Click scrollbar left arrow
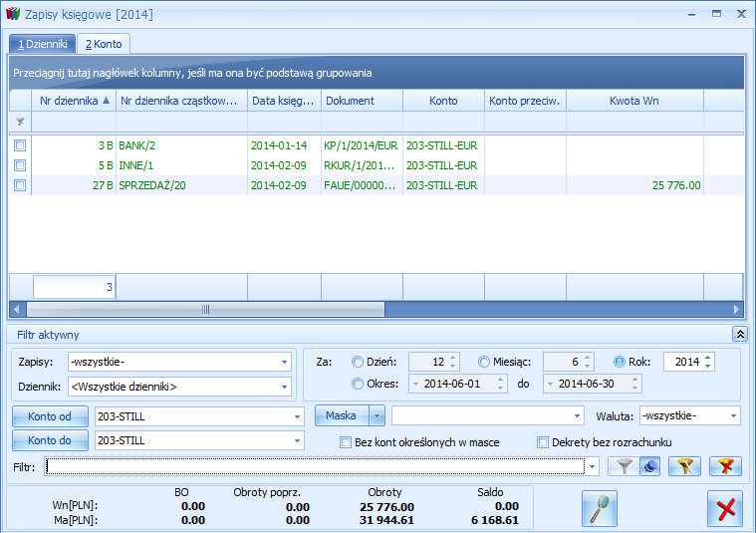 tap(17, 309)
